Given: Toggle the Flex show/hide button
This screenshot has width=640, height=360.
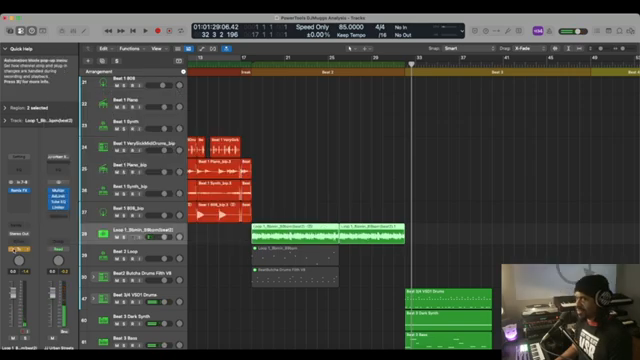Looking at the screenshot, I should point(213,49).
